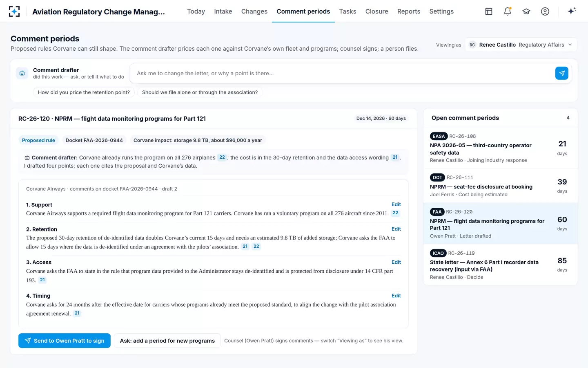Focus the Ask me to change the letter field

(343, 73)
